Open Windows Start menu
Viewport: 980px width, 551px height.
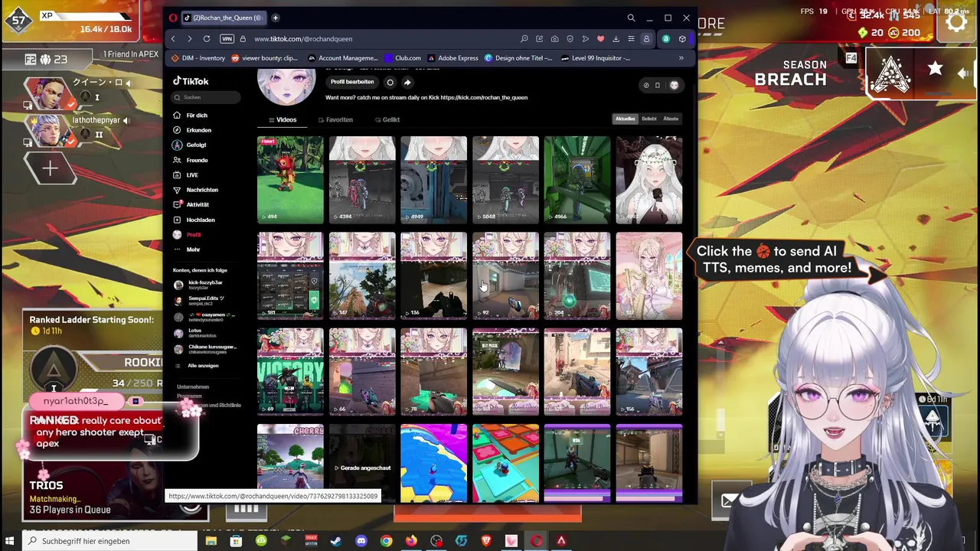[11, 541]
